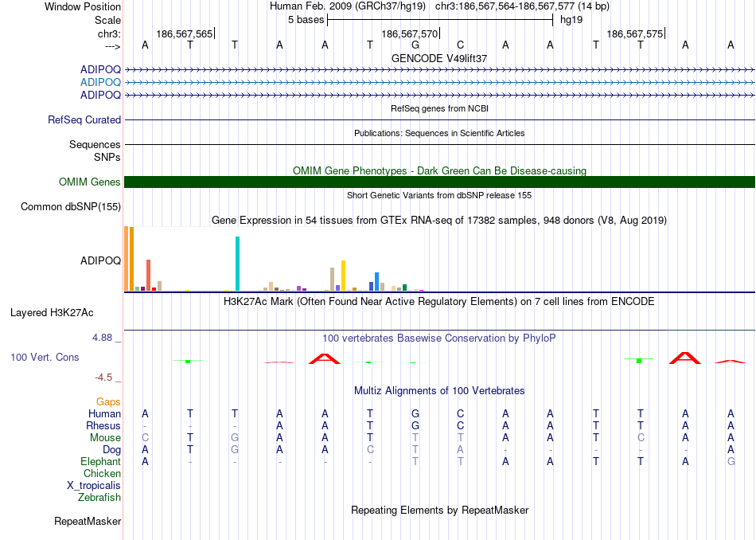
Task: Click the Human Feb. 2009 assembly header
Action: click(348, 6)
